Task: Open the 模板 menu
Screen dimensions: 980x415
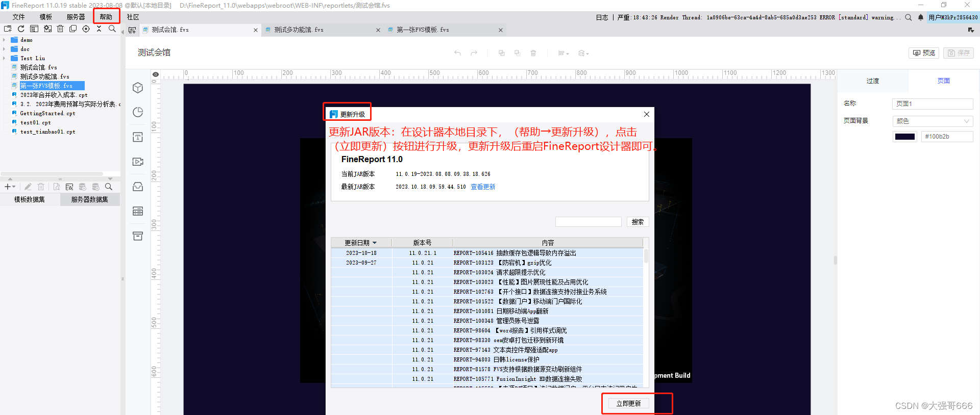Action: 46,17
